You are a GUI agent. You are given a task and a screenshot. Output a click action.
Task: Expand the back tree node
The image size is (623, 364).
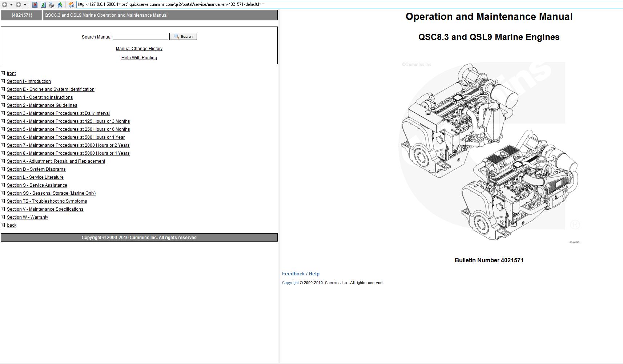click(3, 225)
